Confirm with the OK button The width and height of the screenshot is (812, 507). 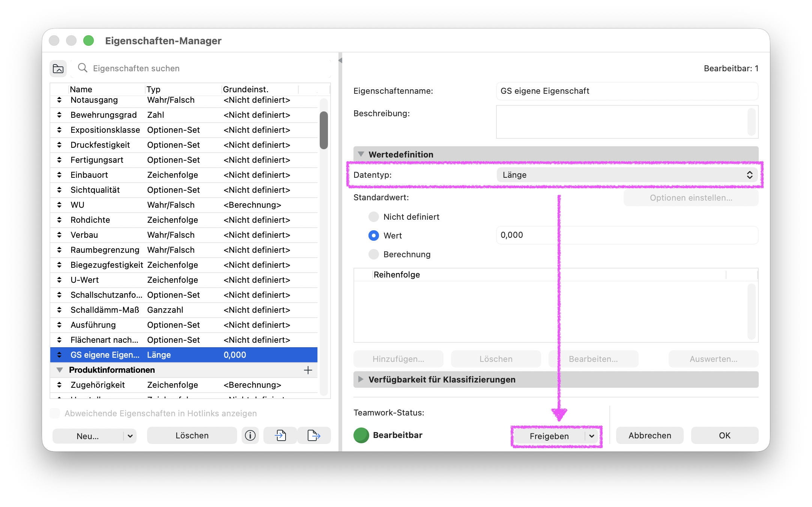click(725, 435)
